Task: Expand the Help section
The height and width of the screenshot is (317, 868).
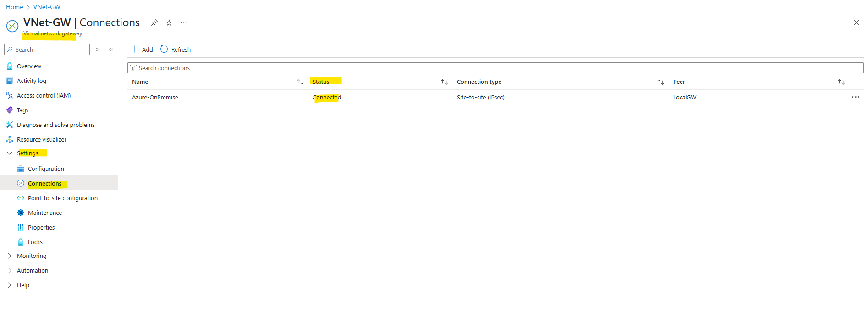Action: coord(10,285)
